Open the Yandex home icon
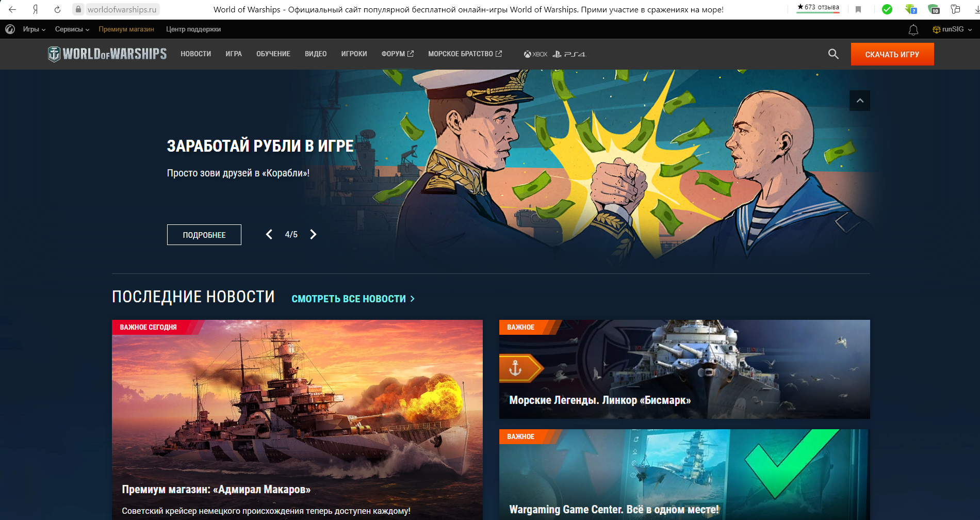This screenshot has width=980, height=520. click(x=35, y=9)
